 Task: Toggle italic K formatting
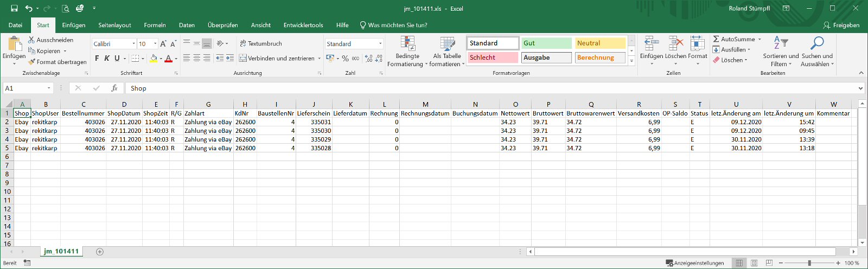tap(107, 58)
